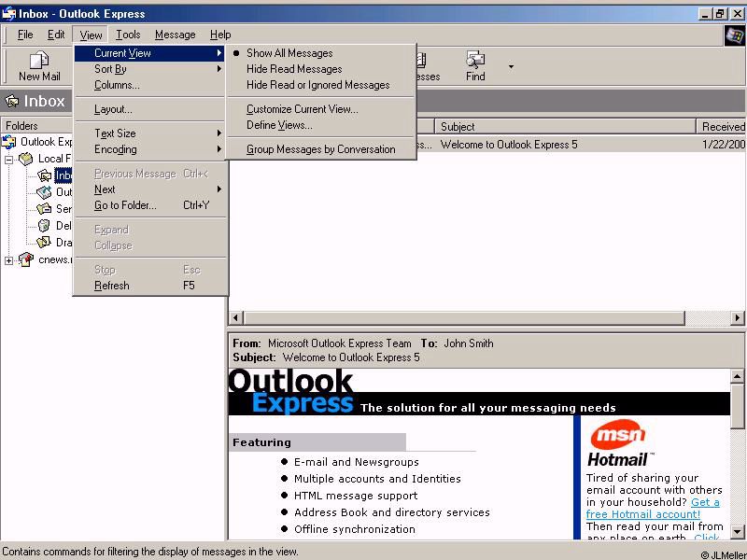
Task: Choose Define Views from submenu
Action: pyautogui.click(x=321, y=125)
